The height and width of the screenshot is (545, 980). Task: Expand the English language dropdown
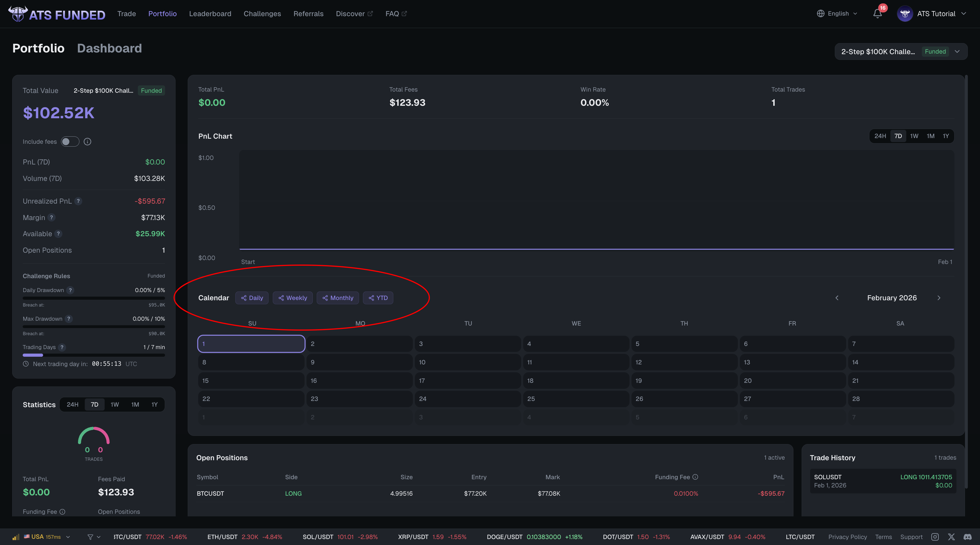coord(837,14)
